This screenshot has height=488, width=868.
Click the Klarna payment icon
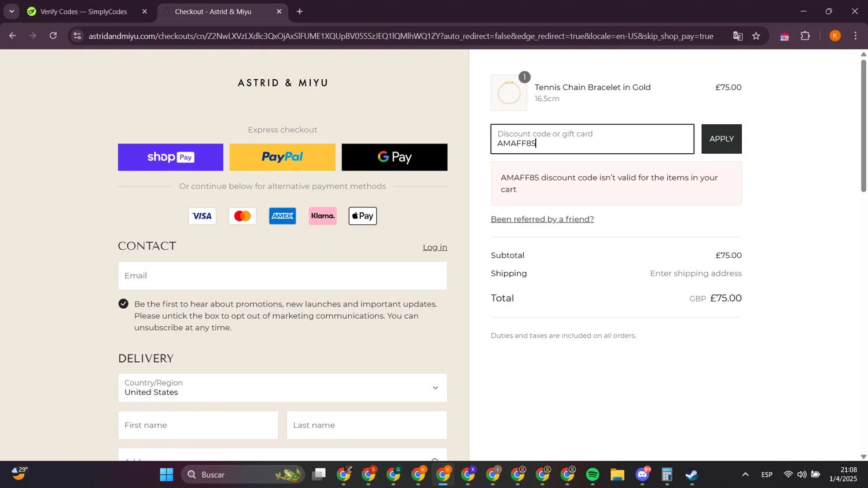point(323,216)
